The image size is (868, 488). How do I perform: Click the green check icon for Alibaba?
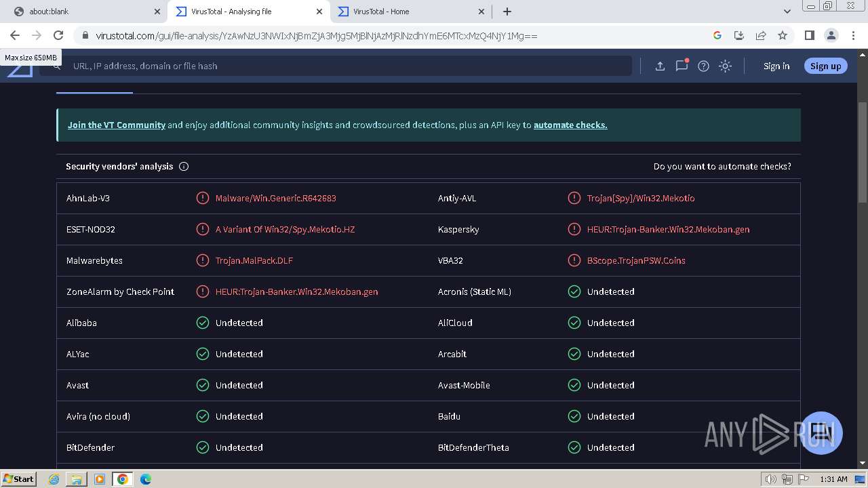203,323
